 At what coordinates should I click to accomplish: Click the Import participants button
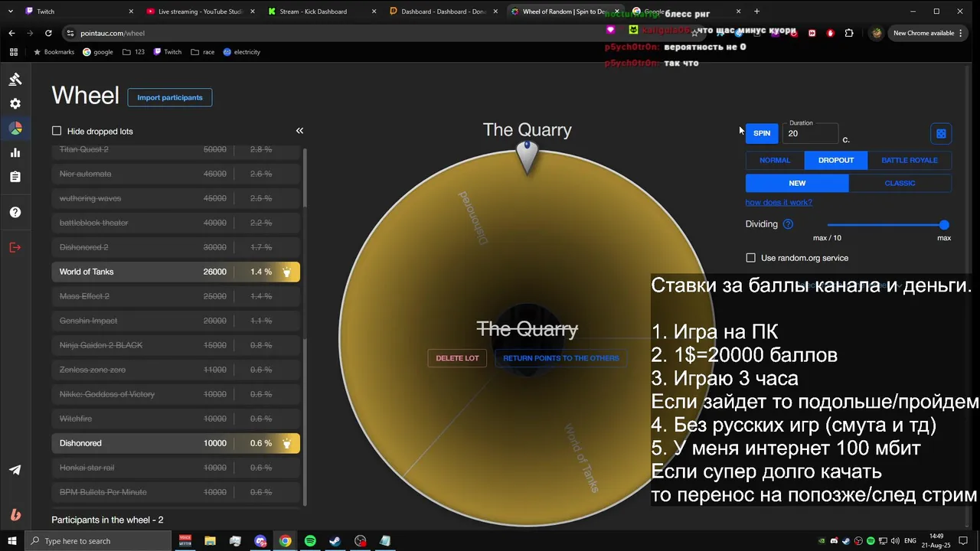pyautogui.click(x=170, y=97)
